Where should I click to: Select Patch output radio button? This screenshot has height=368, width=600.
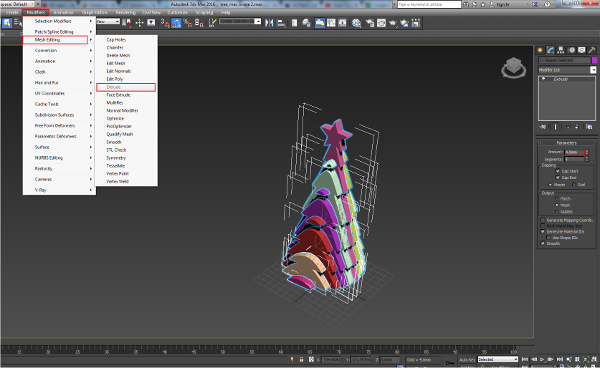pos(557,199)
